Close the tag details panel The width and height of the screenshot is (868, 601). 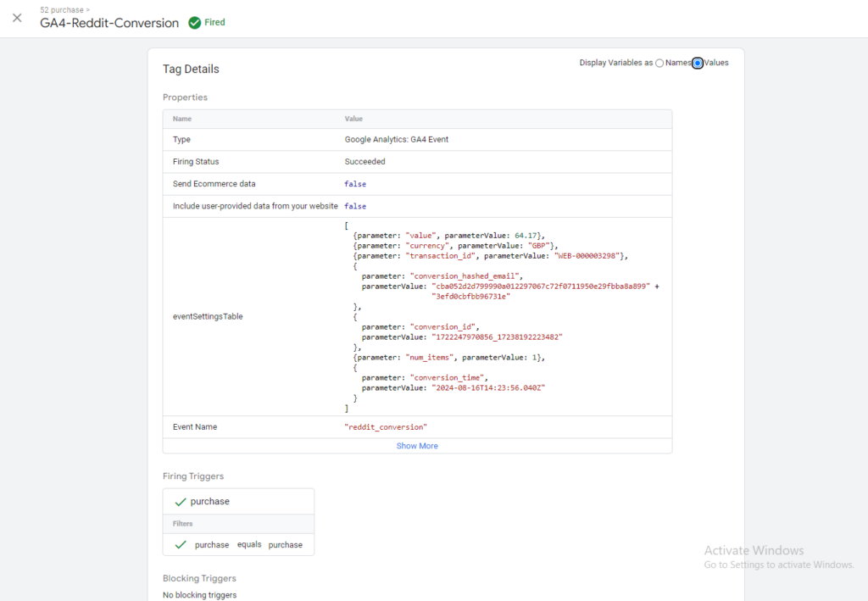point(17,18)
